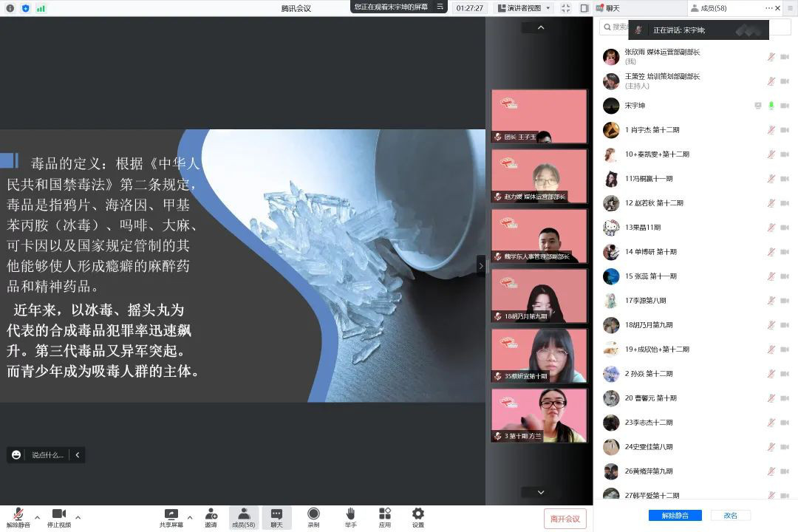Open the Invite (邀请) icon
Screen dimensions: 798x532
point(211,514)
